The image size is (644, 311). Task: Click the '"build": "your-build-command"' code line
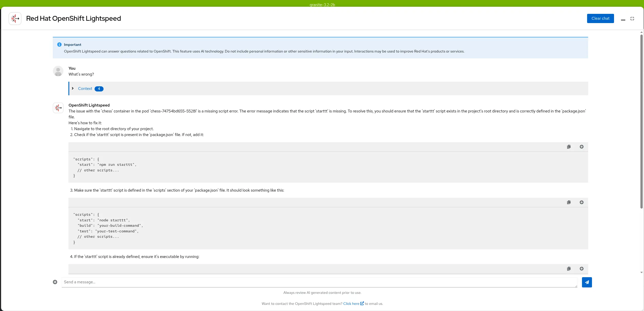[110, 226]
